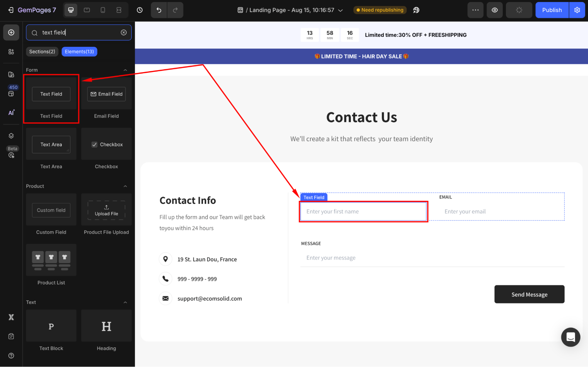Screen dimensions: 588x367
Task: Open the AI assistant sidebar icon
Action: coord(11,112)
